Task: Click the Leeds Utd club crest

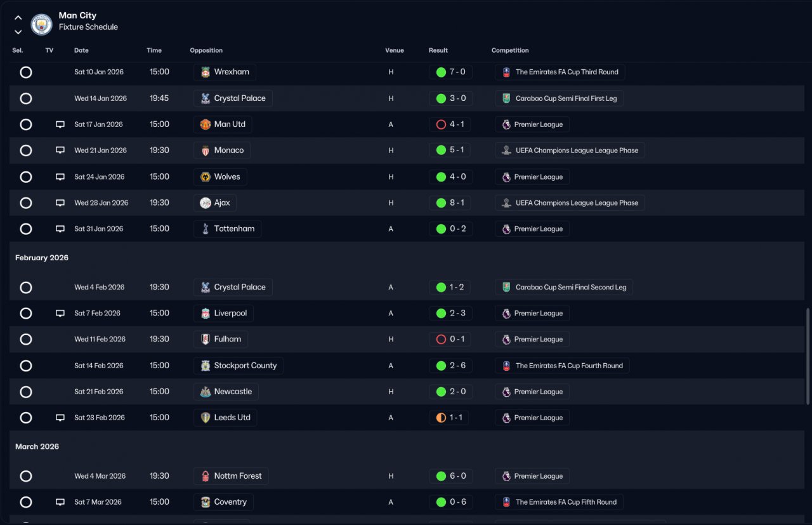Action: (x=205, y=418)
